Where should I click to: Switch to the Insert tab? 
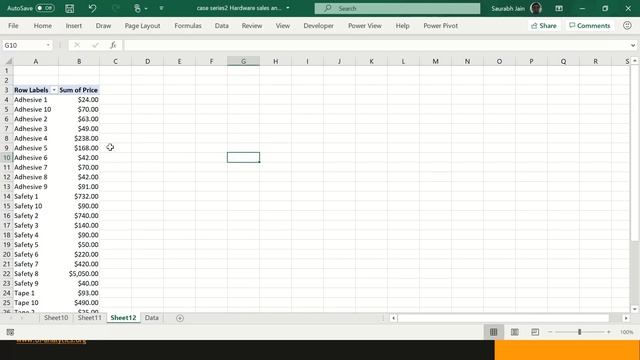pos(73,26)
